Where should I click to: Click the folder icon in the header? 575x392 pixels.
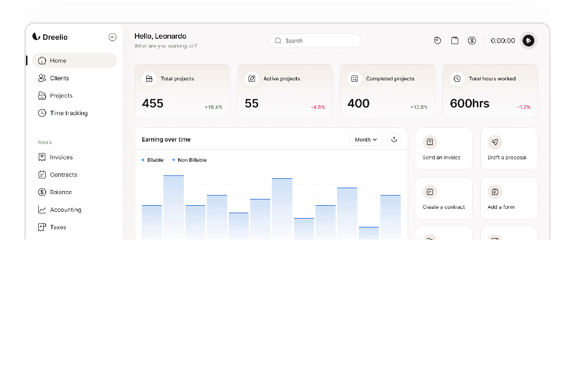pyautogui.click(x=455, y=41)
